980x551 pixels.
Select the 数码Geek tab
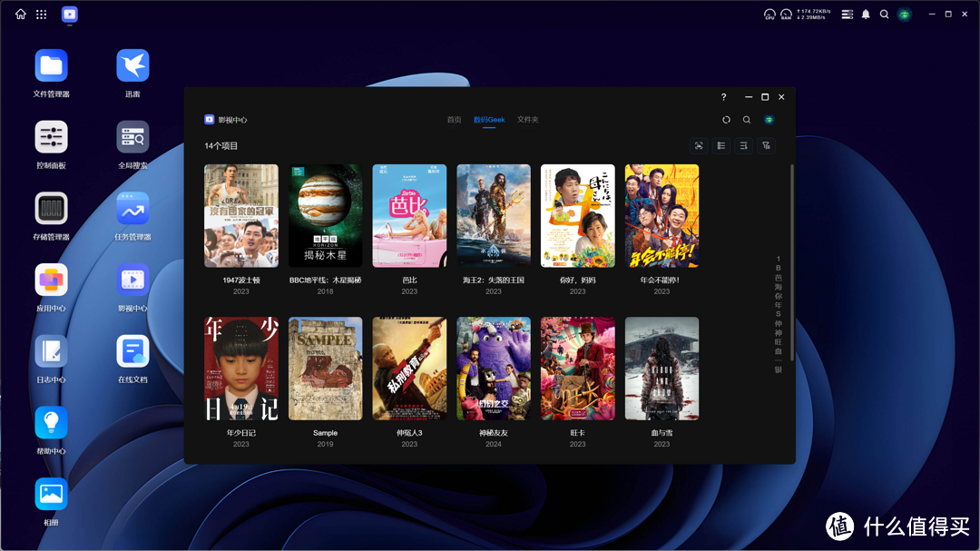pyautogui.click(x=489, y=120)
